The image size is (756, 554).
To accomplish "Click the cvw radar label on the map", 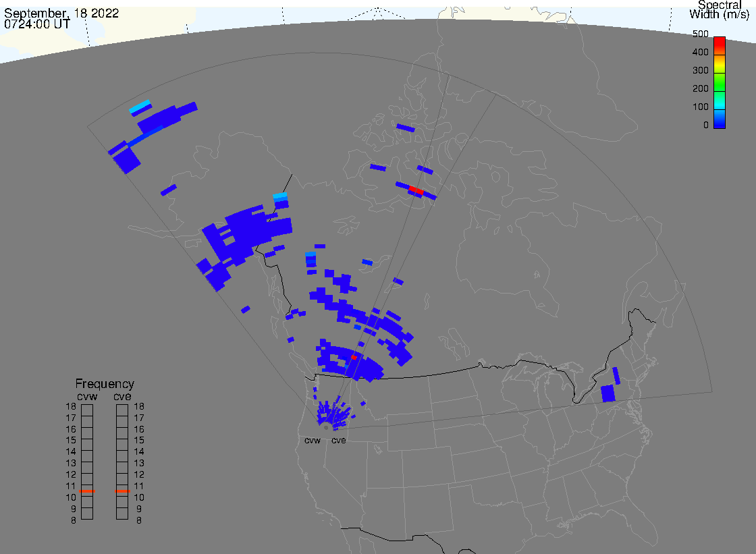I will pos(313,441).
